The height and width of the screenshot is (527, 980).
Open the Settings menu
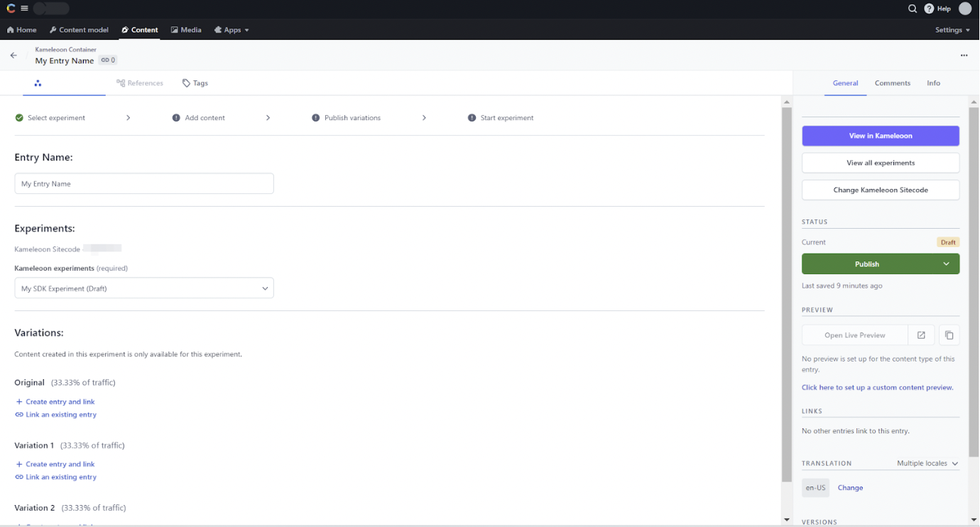click(952, 30)
